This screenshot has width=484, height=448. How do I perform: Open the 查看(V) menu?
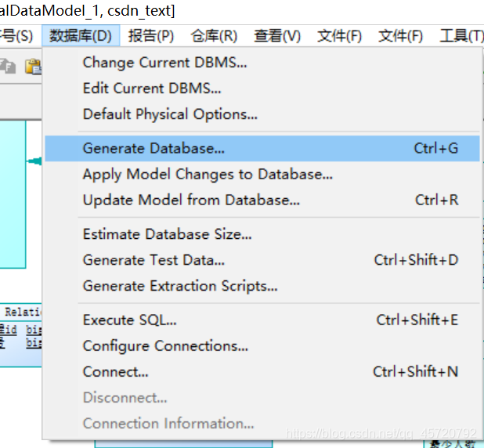point(277,35)
